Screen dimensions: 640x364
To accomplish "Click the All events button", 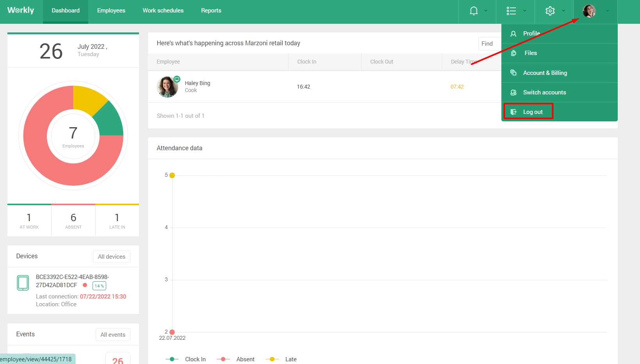I will pos(113,335).
